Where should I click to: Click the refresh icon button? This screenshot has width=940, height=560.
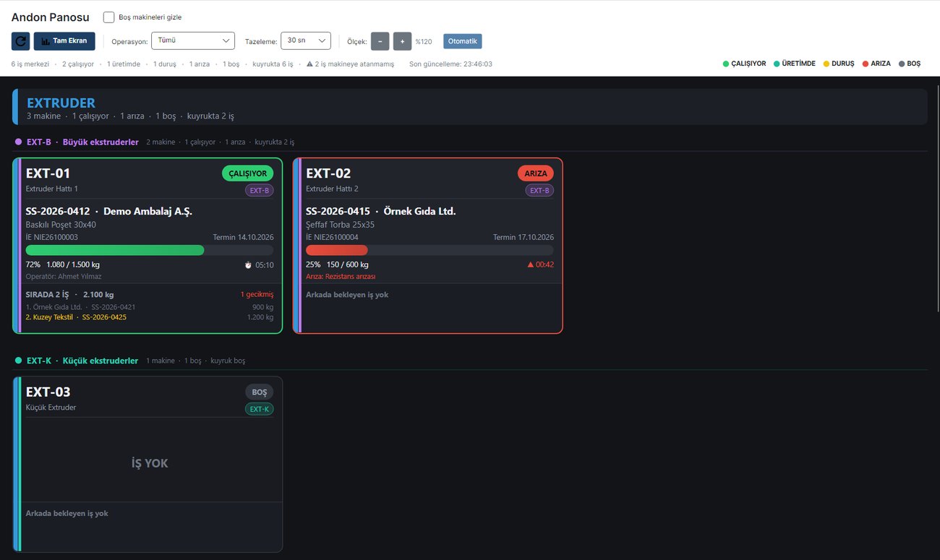pos(20,41)
